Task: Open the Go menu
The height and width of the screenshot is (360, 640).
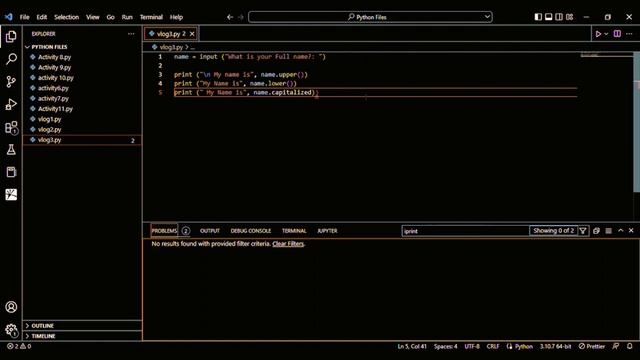Action: (110, 17)
